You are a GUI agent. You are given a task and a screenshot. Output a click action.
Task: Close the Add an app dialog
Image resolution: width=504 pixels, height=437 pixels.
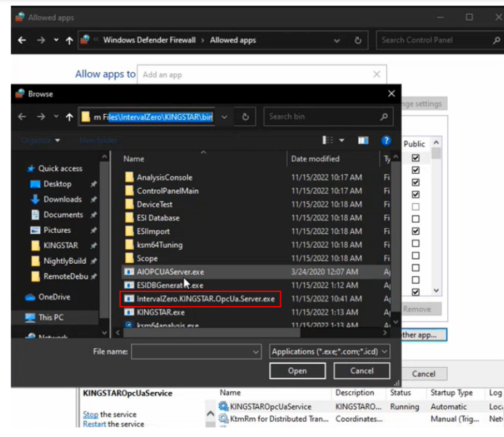377,75
